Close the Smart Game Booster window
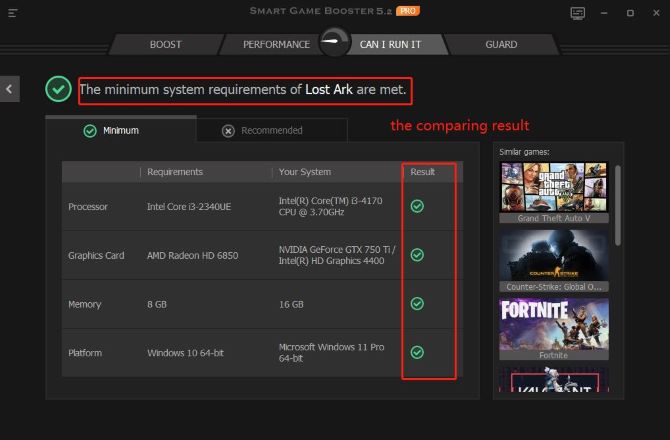The height and width of the screenshot is (440, 670). tap(656, 13)
